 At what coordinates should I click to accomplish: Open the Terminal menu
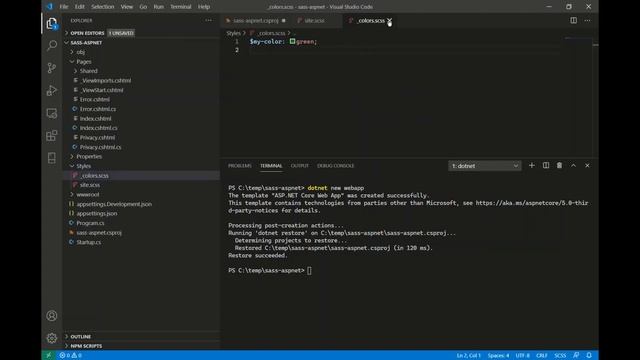180,7
